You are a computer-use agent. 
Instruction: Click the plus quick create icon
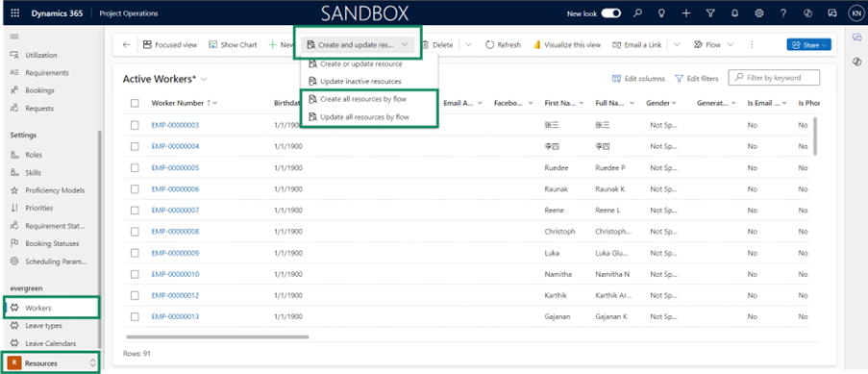(x=686, y=13)
